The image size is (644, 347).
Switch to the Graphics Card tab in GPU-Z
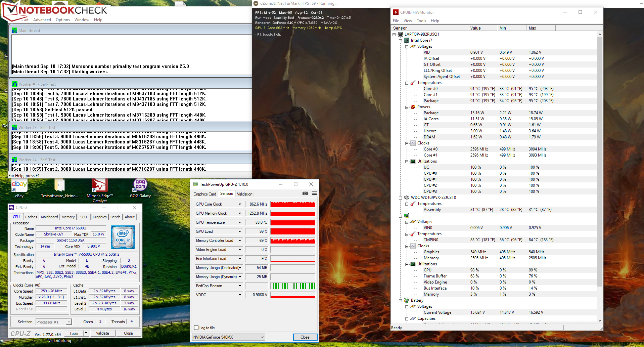coord(205,194)
